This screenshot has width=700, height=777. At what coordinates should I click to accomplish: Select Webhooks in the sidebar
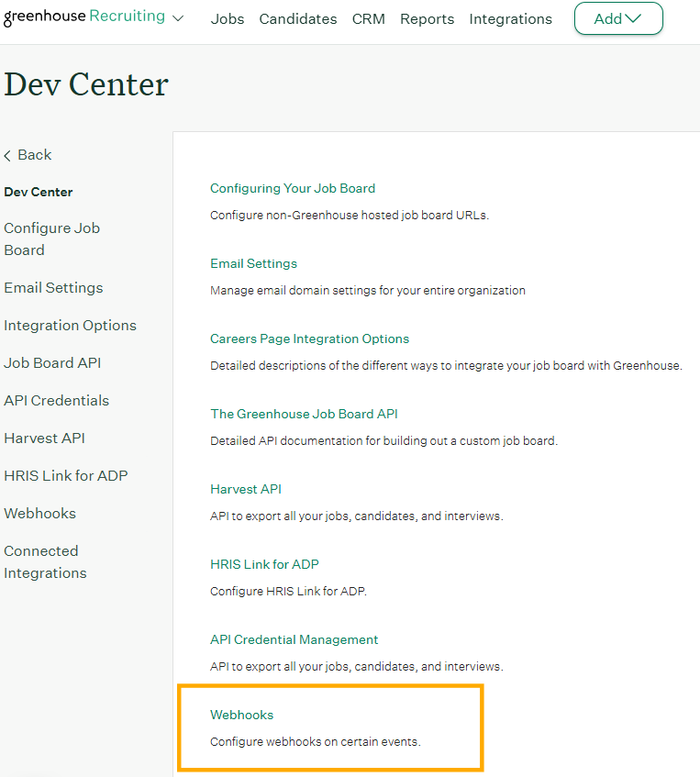(40, 514)
